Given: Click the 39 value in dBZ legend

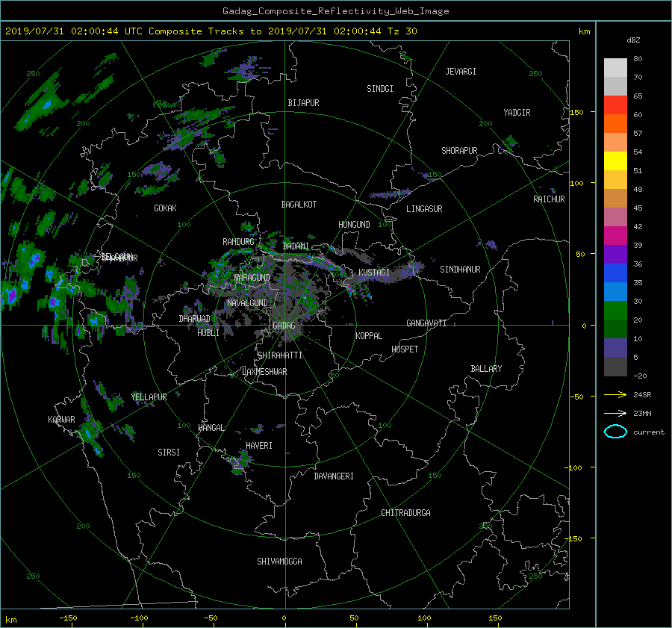Looking at the screenshot, I should [638, 245].
